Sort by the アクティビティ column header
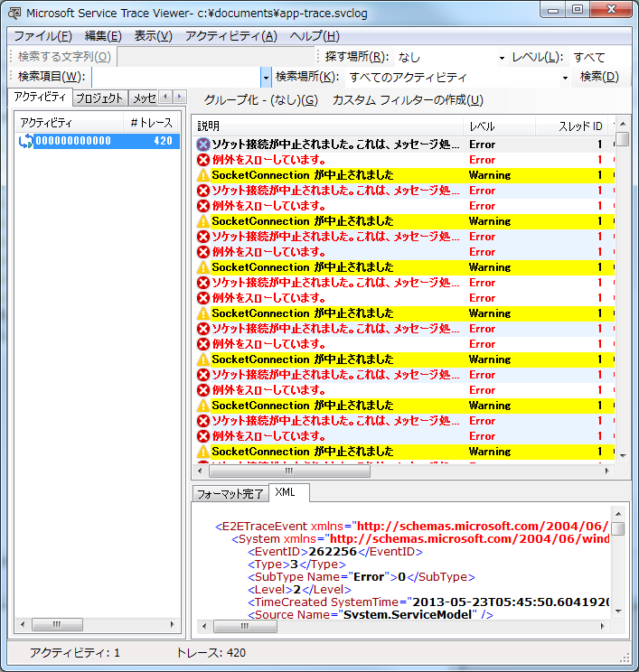 point(69,123)
